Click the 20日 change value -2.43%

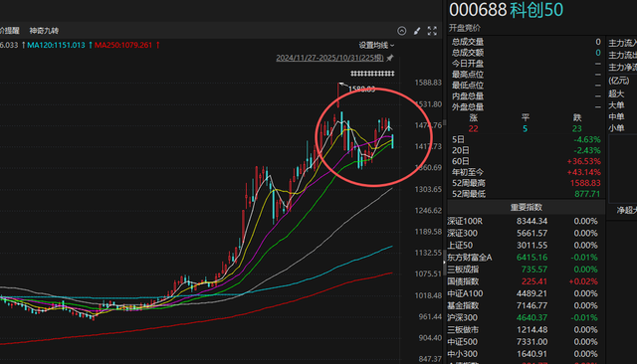[587, 150]
